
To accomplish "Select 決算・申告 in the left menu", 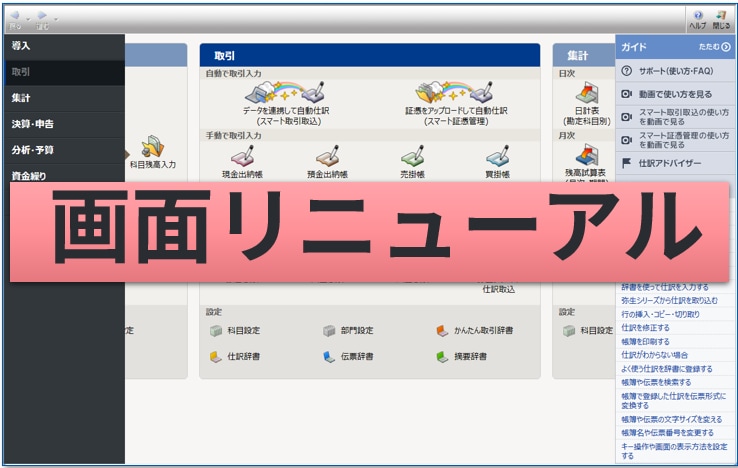I will pos(33,124).
